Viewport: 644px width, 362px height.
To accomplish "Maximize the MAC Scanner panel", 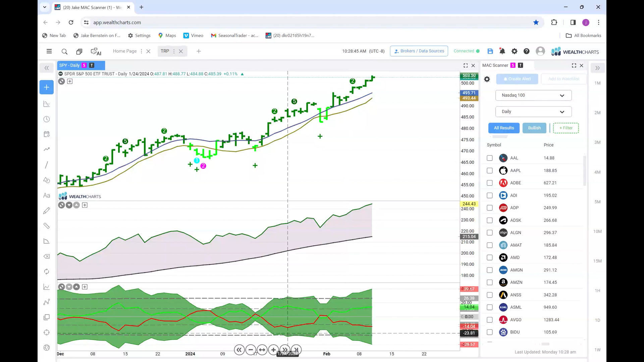I will coord(574,65).
